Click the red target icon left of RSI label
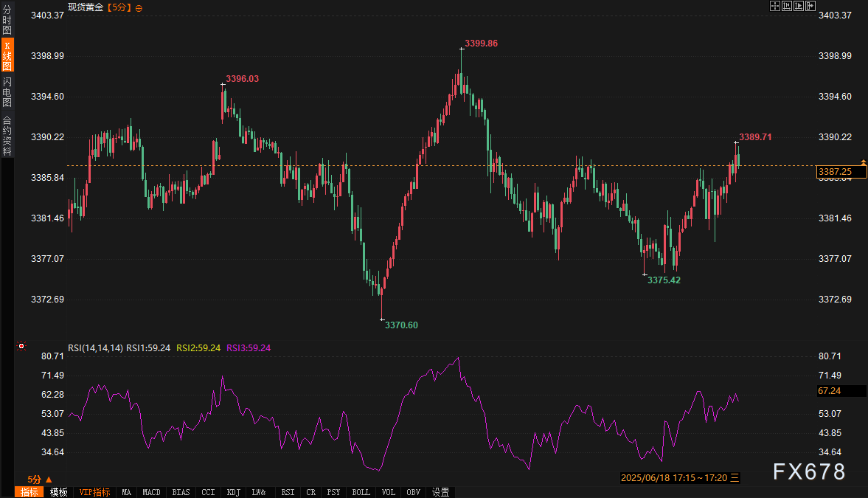 tap(21, 346)
